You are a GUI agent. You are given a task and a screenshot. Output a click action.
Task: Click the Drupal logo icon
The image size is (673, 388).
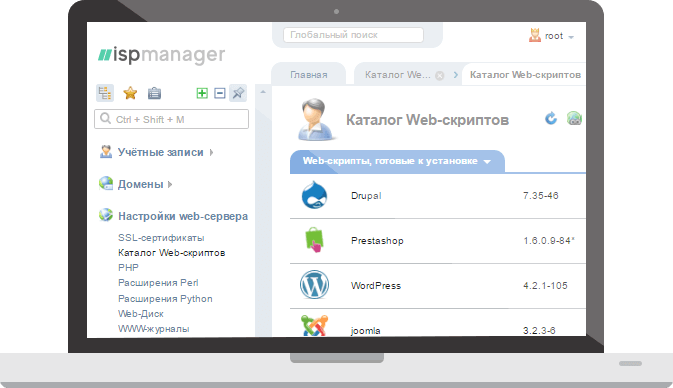coord(314,195)
